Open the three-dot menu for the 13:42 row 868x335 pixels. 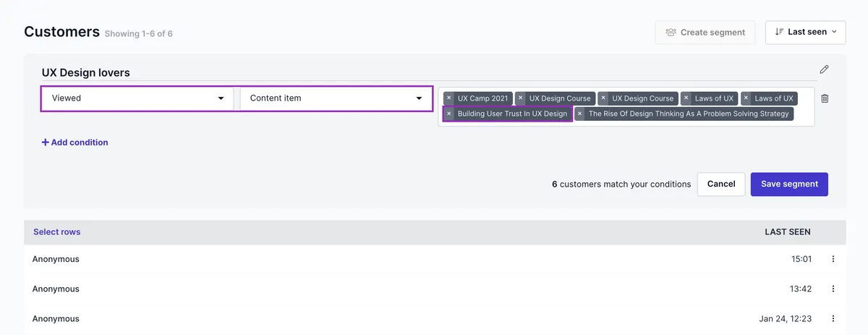point(833,289)
